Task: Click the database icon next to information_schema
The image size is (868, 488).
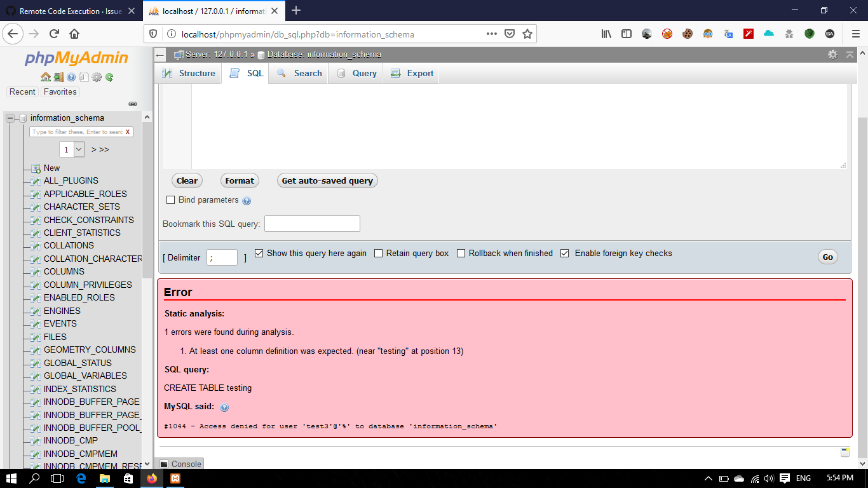Action: coord(23,118)
